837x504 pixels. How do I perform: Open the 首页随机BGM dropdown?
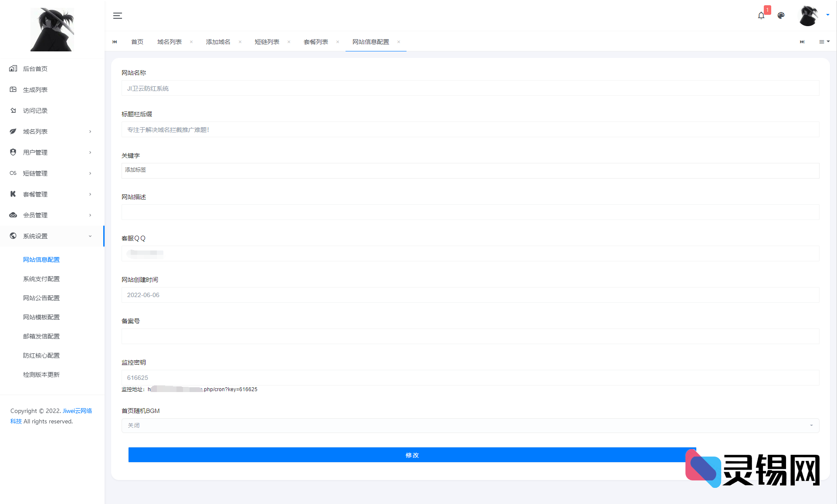[470, 425]
